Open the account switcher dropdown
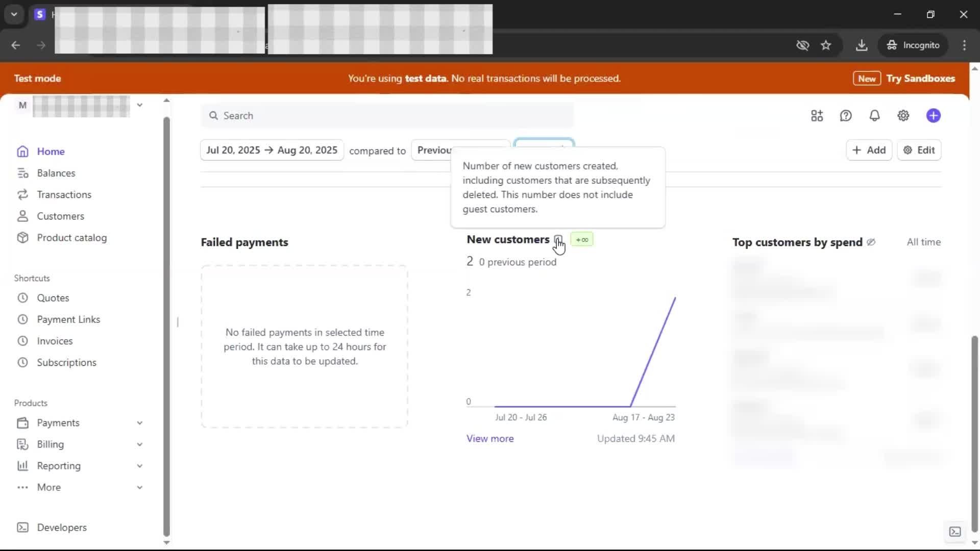Image resolution: width=980 pixels, height=551 pixels. coord(139,105)
